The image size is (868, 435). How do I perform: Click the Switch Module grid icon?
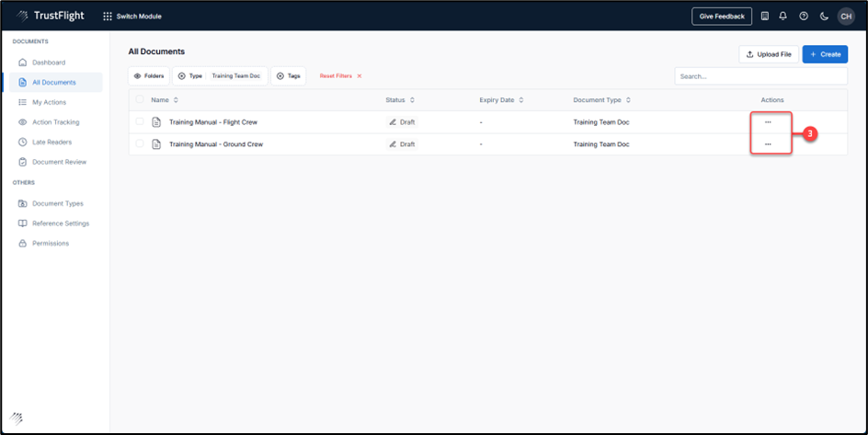tap(108, 17)
